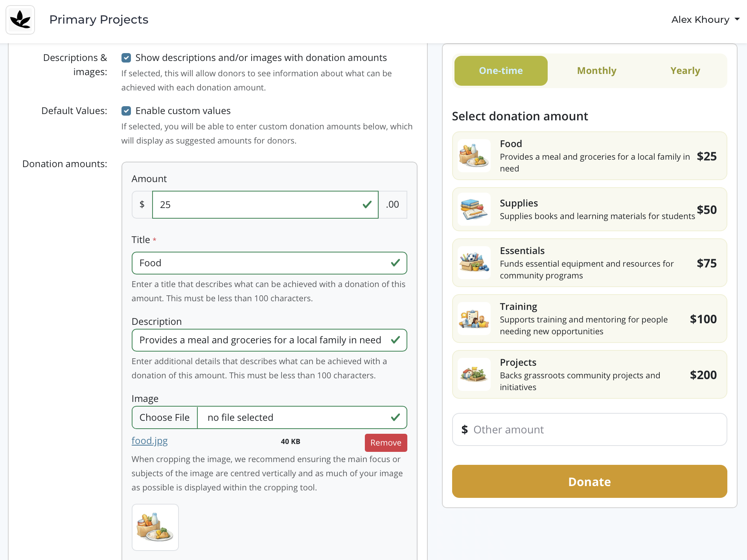
Task: Switch to the One-time tab
Action: 500,71
